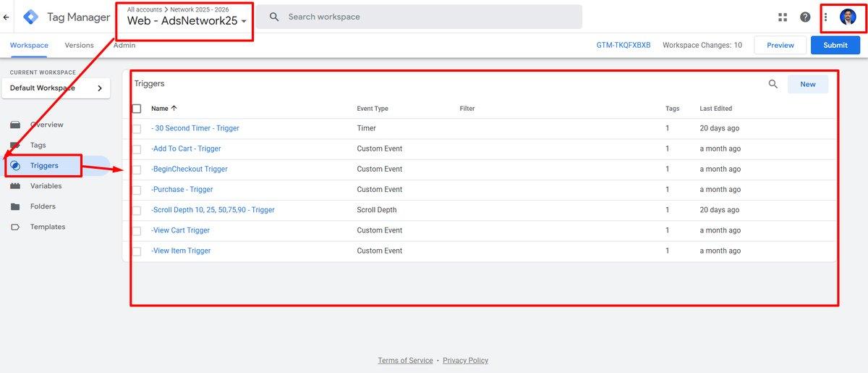Open the Privacy Policy link
Screen dimensions: 868x373
[465, 360]
